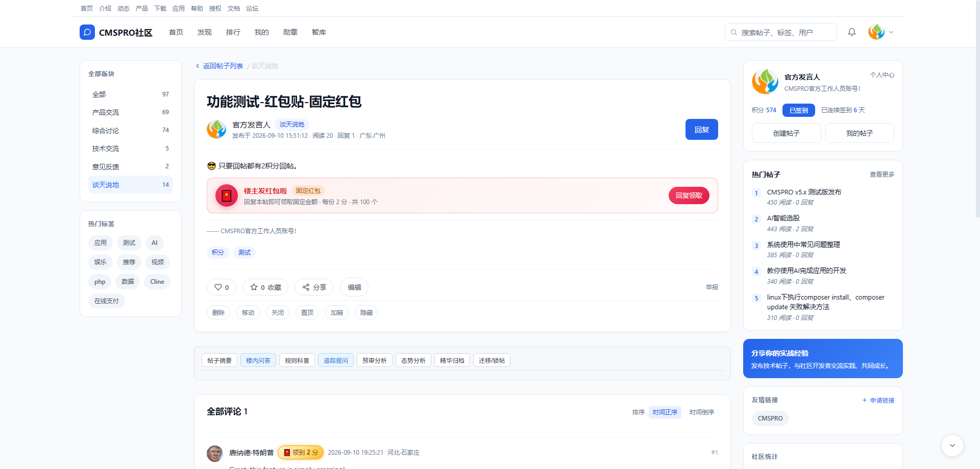Select 追踪提问 AI tool tab

pyautogui.click(x=336, y=360)
